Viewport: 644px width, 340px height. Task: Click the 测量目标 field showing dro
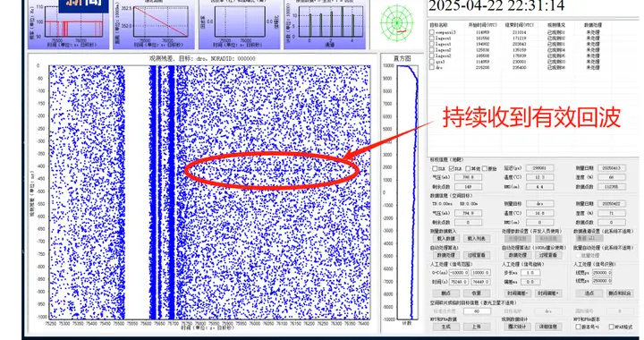539,204
